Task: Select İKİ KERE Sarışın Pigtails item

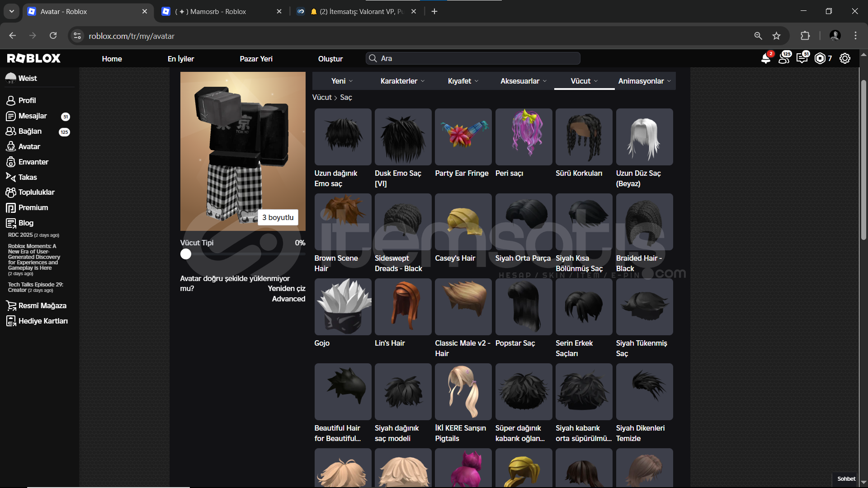Action: point(463,392)
